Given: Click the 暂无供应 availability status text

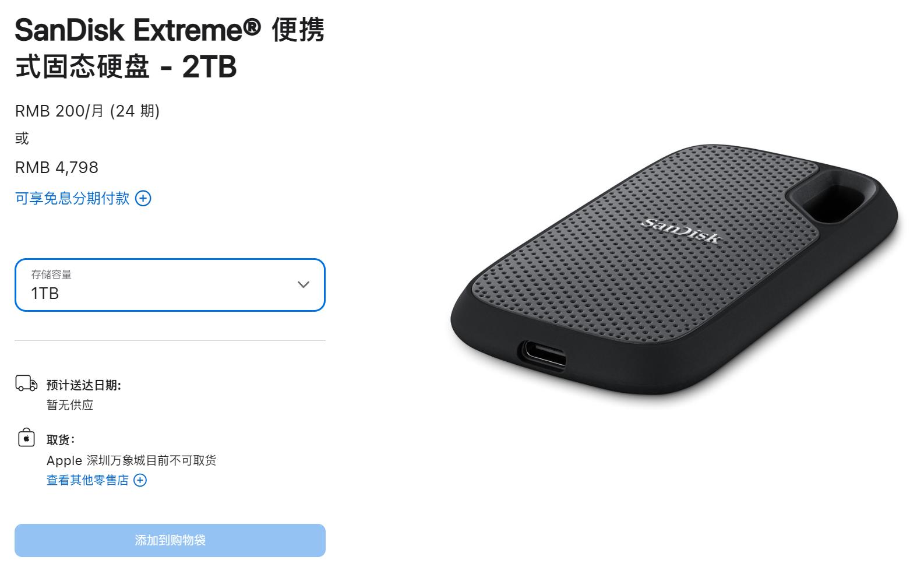Looking at the screenshot, I should click(x=70, y=405).
